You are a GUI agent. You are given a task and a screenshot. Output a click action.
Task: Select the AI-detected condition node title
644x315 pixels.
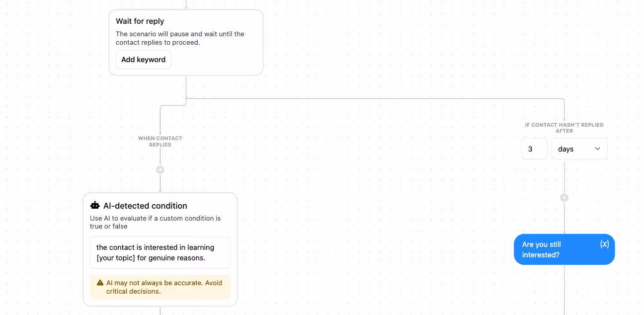pos(145,206)
